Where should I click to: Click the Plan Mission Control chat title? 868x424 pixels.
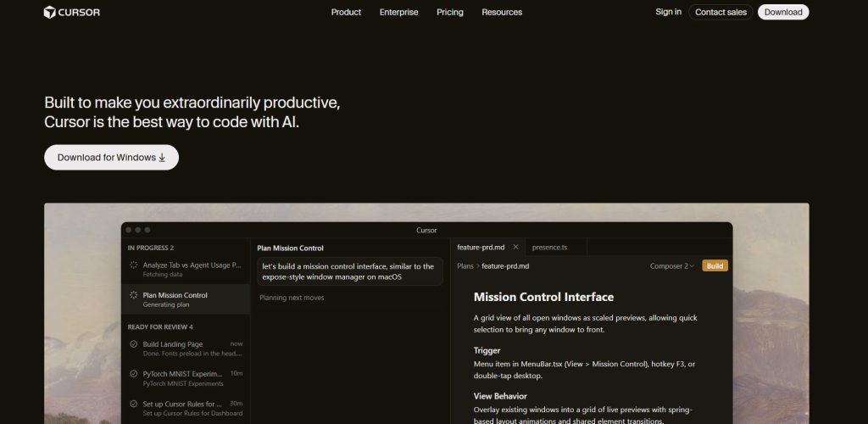tap(290, 248)
